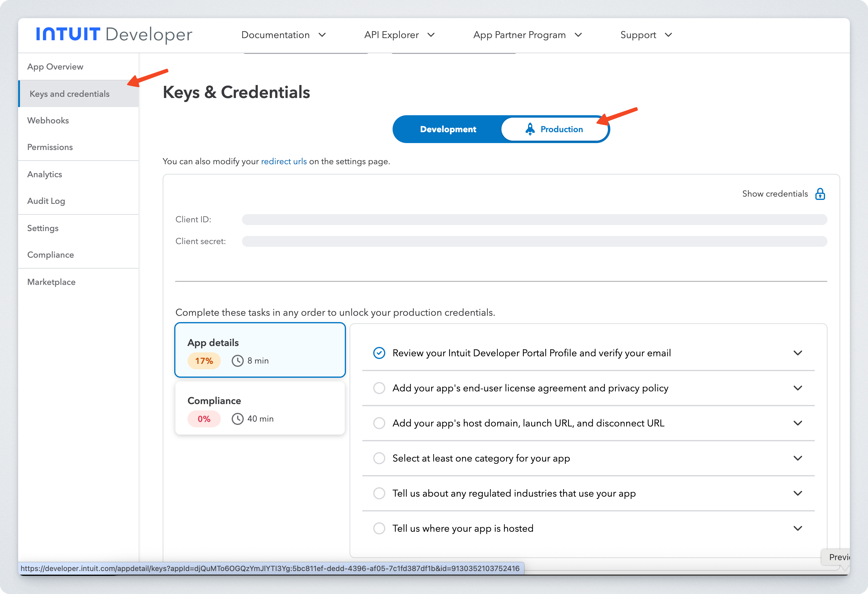
Task: Select circle for license agreement and privacy policy
Action: pos(379,388)
